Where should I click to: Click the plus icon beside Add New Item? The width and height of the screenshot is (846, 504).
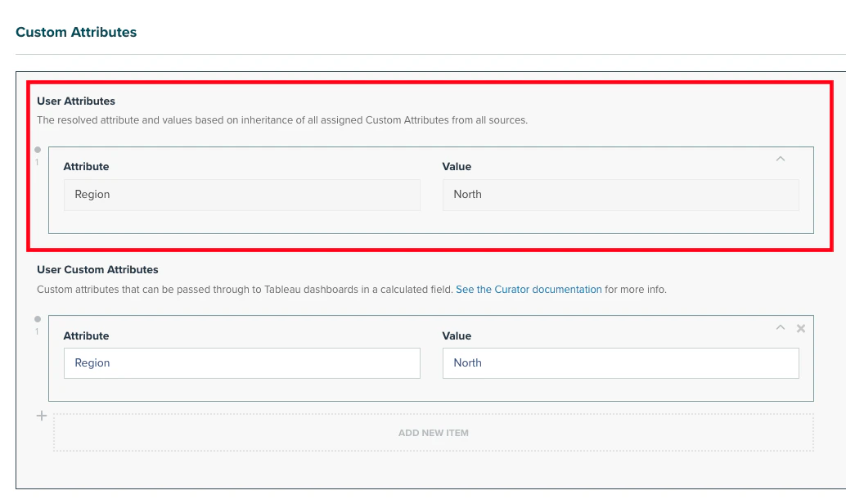41,416
